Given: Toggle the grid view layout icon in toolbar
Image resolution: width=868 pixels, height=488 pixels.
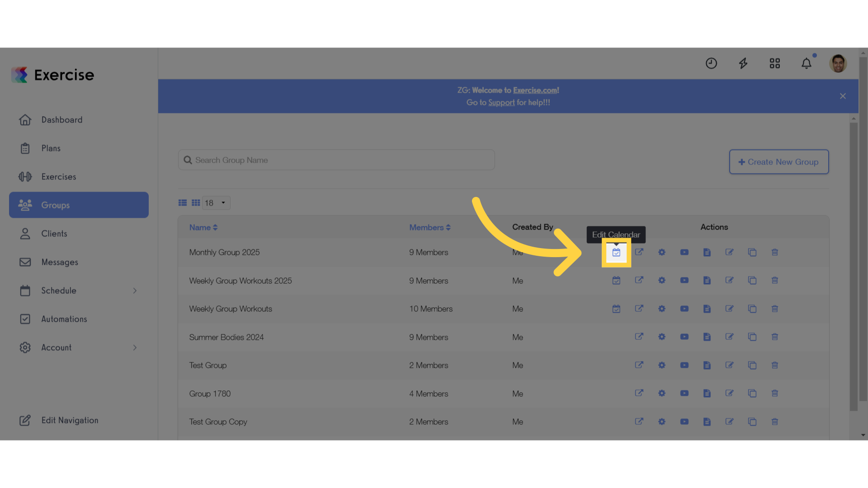Looking at the screenshot, I should click(x=196, y=202).
